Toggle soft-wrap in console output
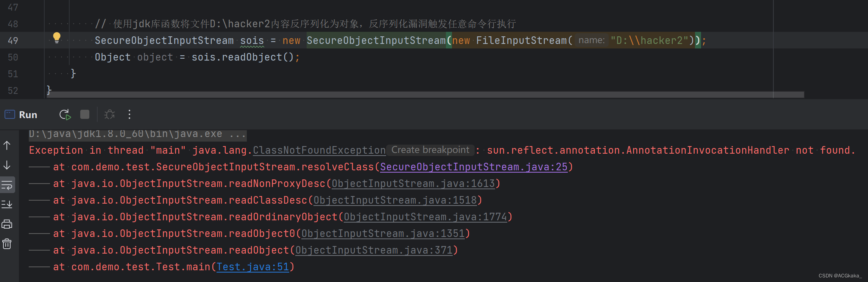This screenshot has width=868, height=282. [x=7, y=185]
